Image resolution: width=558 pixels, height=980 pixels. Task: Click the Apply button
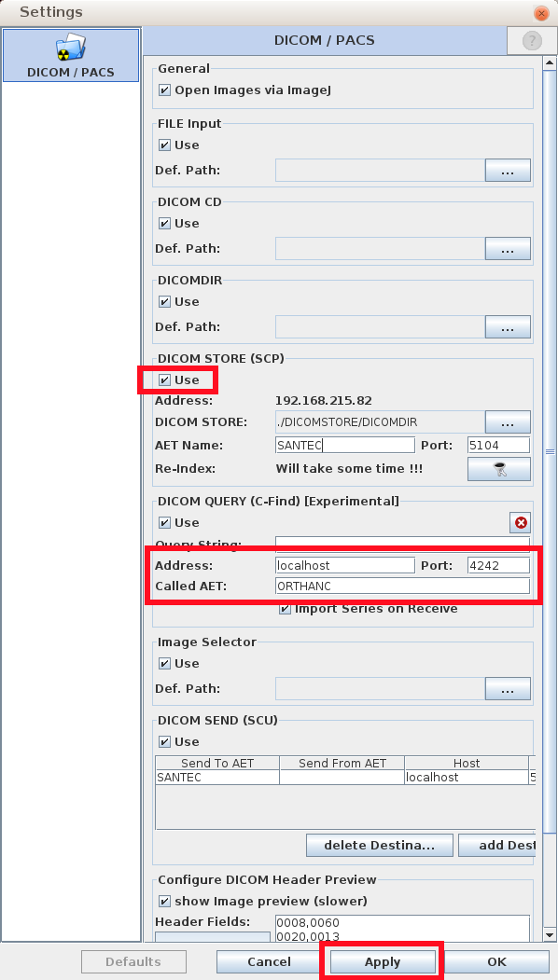coord(383,962)
